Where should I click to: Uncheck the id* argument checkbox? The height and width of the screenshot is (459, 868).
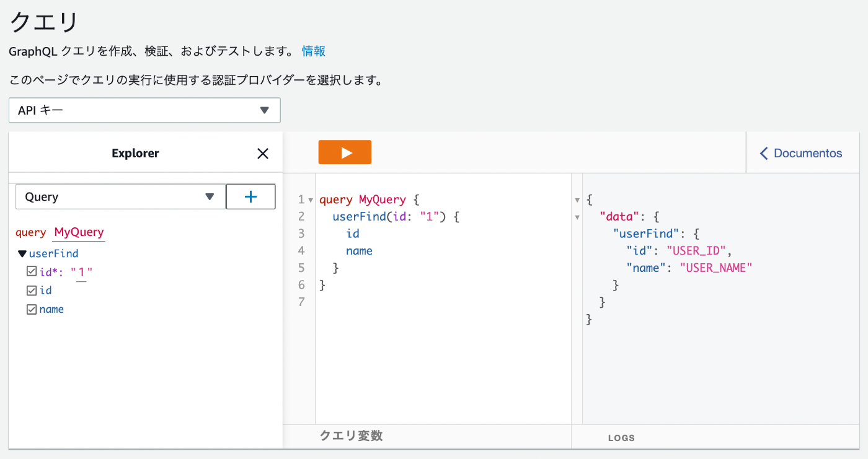(x=32, y=271)
